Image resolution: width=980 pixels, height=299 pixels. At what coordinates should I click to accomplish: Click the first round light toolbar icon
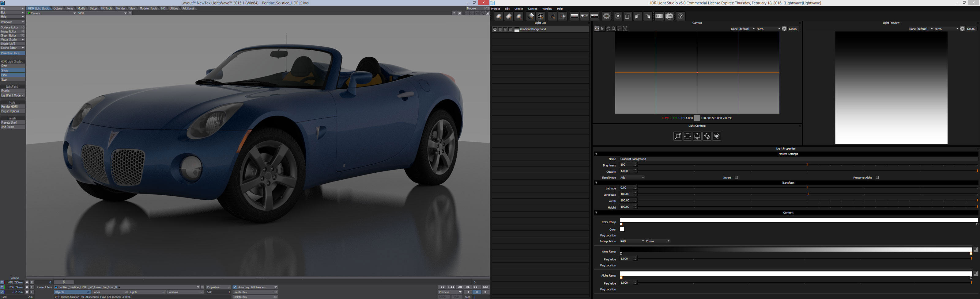click(x=499, y=16)
